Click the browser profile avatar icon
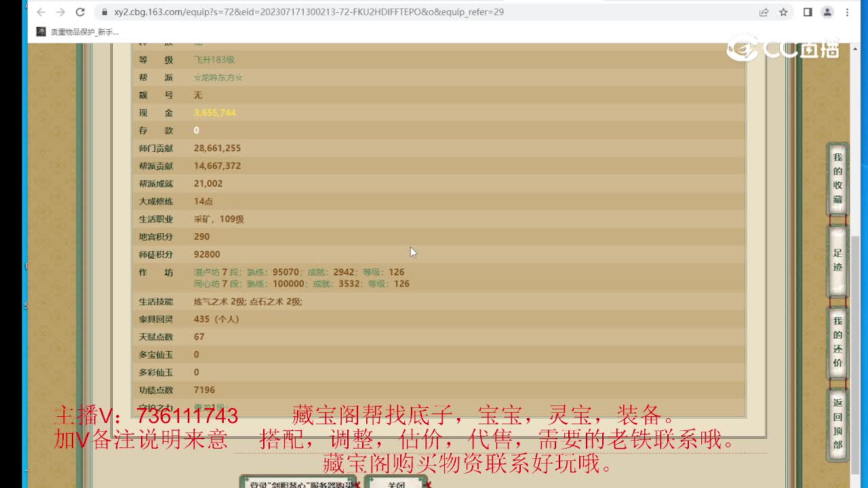Viewport: 868px width, 488px height. click(827, 12)
